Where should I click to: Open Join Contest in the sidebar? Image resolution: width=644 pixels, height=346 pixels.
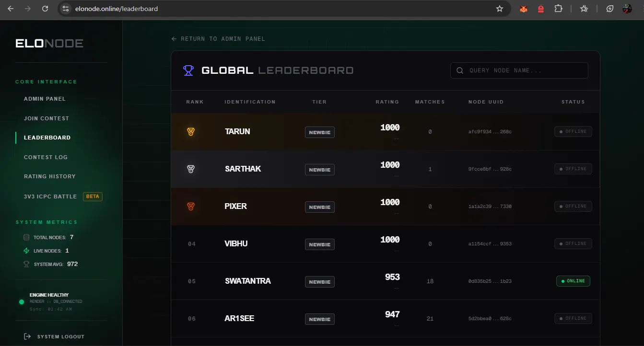click(x=47, y=118)
